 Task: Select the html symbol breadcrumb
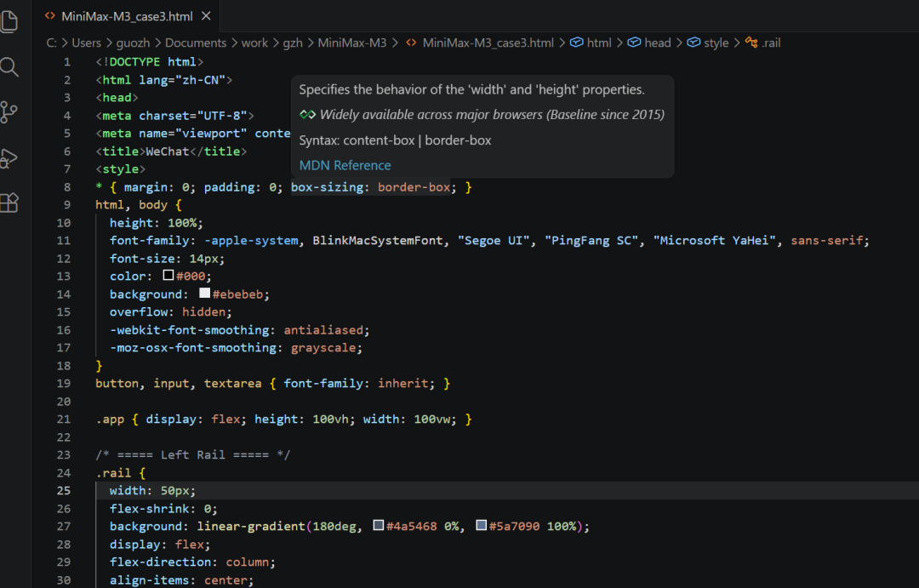click(x=598, y=43)
